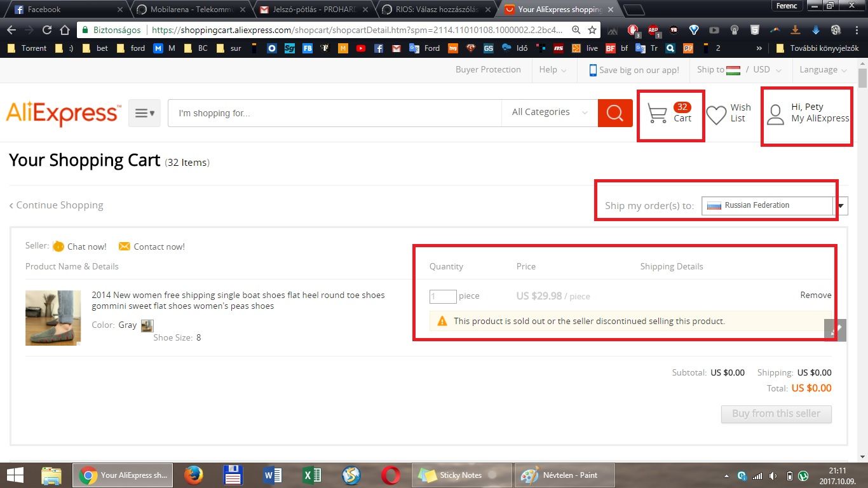The height and width of the screenshot is (488, 868).
Task: Open the YouTube bookmark icon
Action: pos(361,48)
